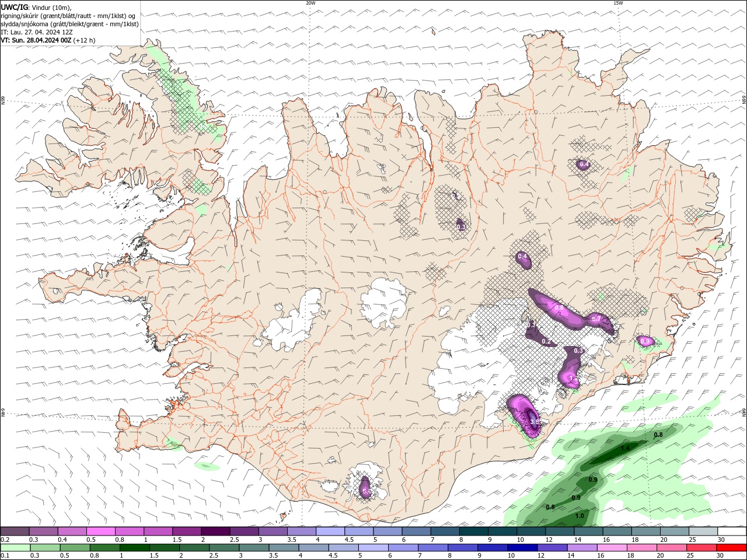Click the bottom-row red-pink swatch labeled 25
747x560 pixels.
701,548
